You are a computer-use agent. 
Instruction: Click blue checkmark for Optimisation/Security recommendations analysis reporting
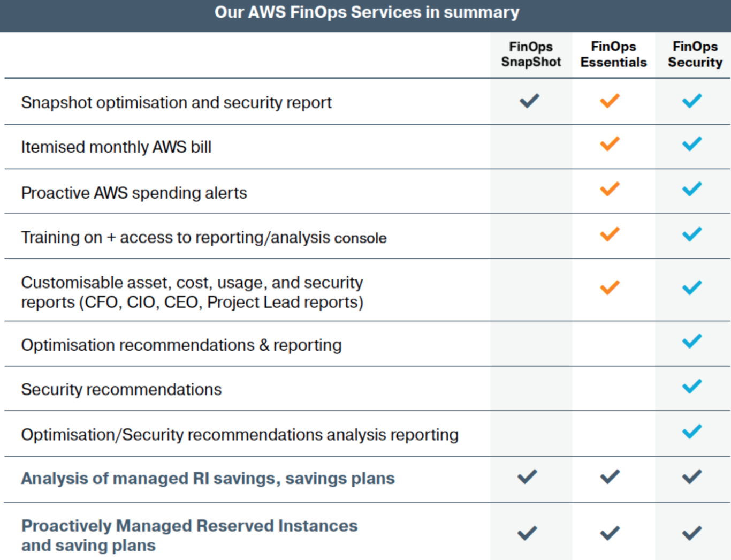[x=692, y=431]
